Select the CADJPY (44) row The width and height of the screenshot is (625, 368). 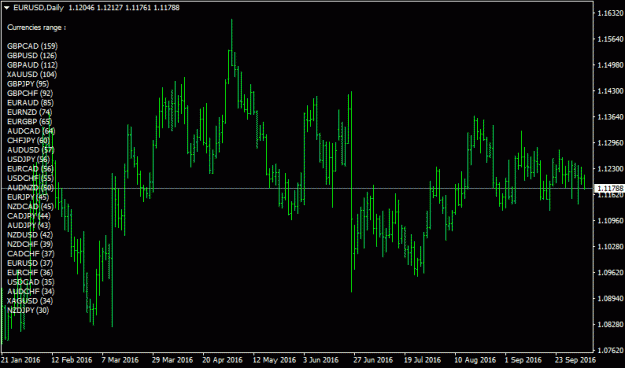29,216
